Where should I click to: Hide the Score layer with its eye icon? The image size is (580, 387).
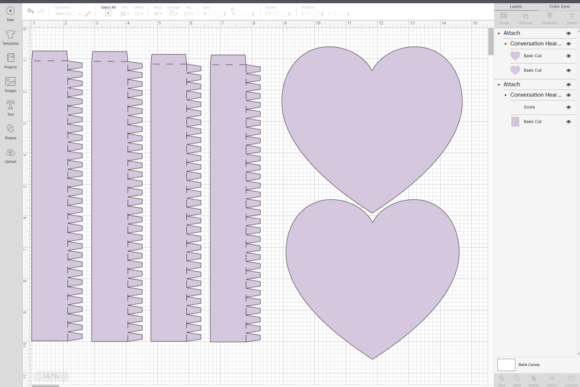[x=569, y=107]
